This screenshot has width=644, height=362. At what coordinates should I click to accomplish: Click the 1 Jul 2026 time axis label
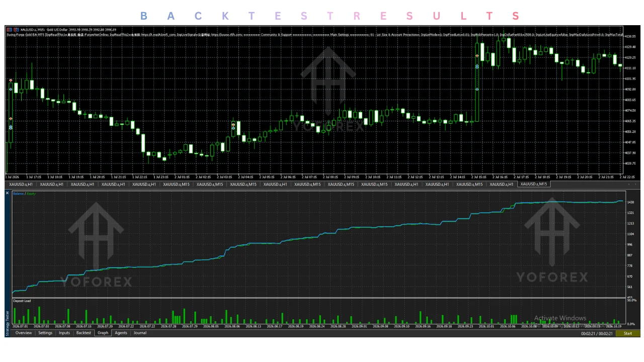13,177
